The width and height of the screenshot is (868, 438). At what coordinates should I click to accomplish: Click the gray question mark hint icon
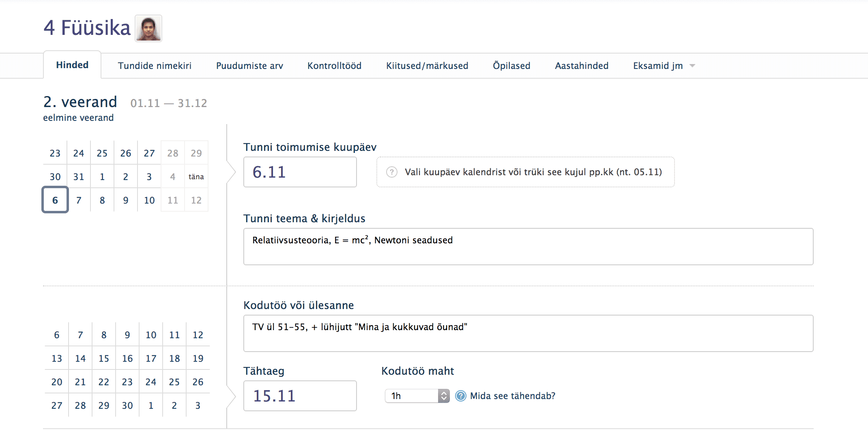pos(391,172)
